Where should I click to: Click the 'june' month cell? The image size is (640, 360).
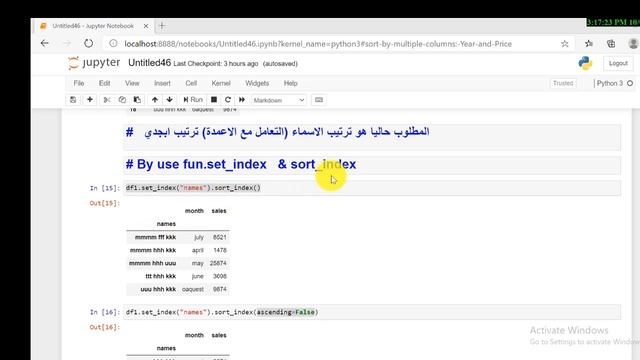point(197,276)
